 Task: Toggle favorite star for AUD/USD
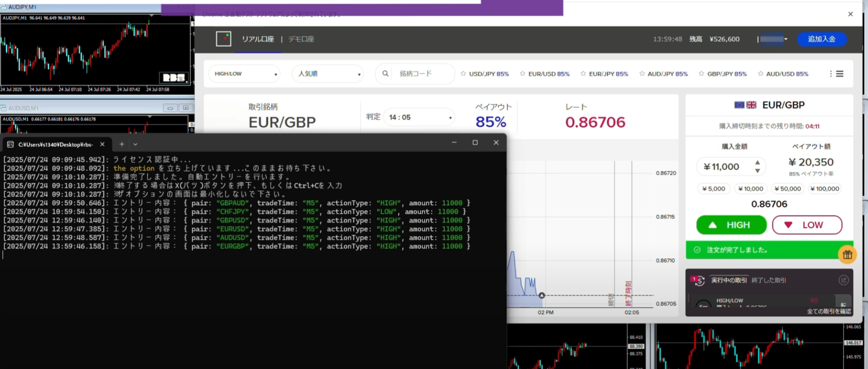coord(761,74)
